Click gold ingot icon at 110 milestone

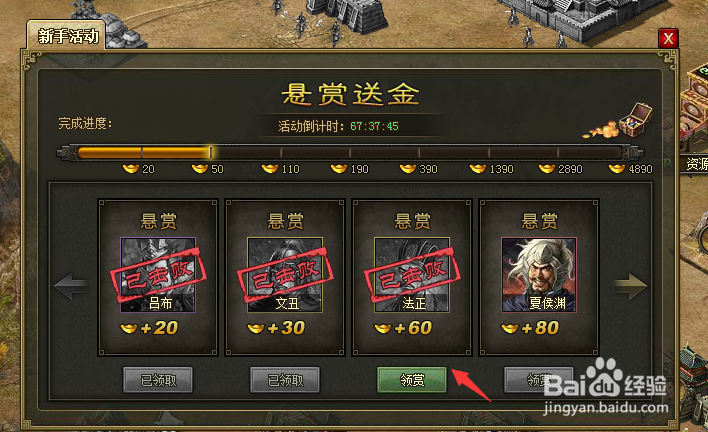270,169
